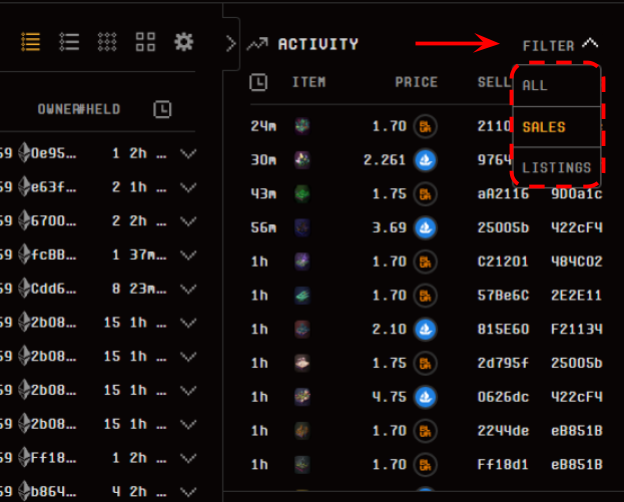
Task: Open the FILTER dropdown
Action: coord(560,45)
